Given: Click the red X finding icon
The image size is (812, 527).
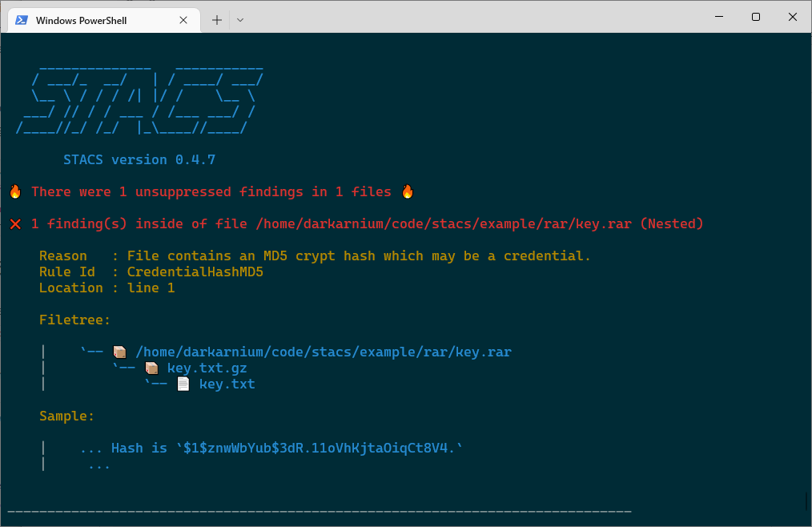Looking at the screenshot, I should click(15, 224).
